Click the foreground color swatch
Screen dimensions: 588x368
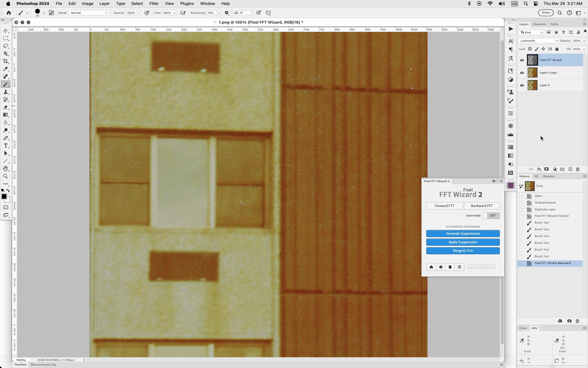tap(4, 197)
